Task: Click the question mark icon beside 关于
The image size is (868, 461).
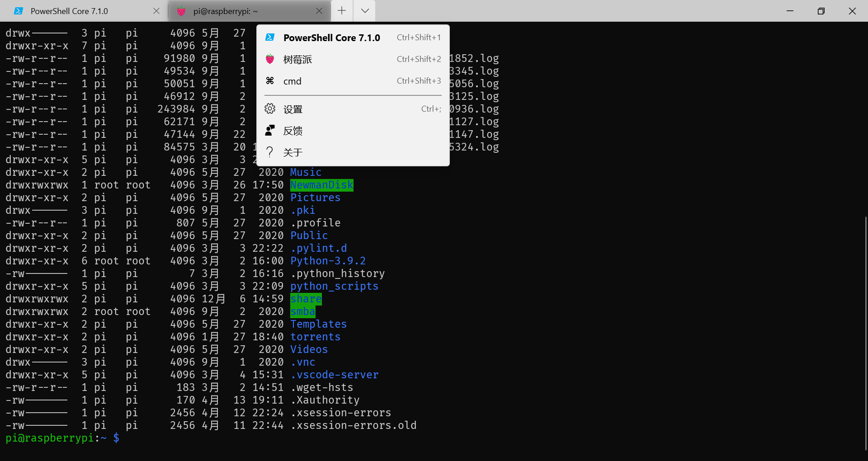Action: (270, 152)
